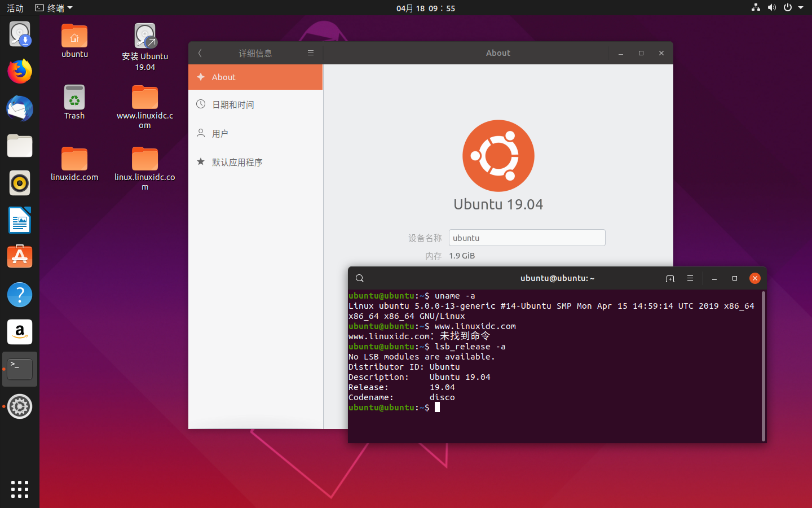The width and height of the screenshot is (812, 508).
Task: Click the '1.9 GiB' memory value
Action: (462, 256)
